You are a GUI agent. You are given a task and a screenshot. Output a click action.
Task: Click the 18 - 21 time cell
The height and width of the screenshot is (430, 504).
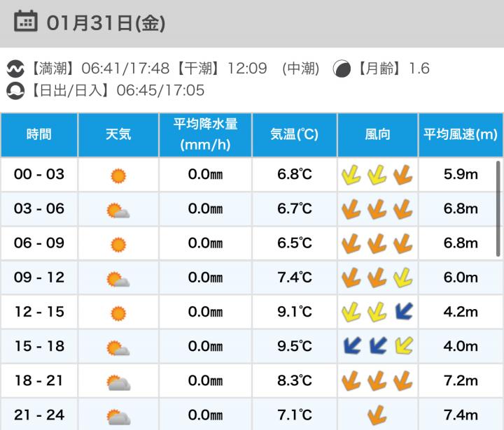pyautogui.click(x=39, y=380)
